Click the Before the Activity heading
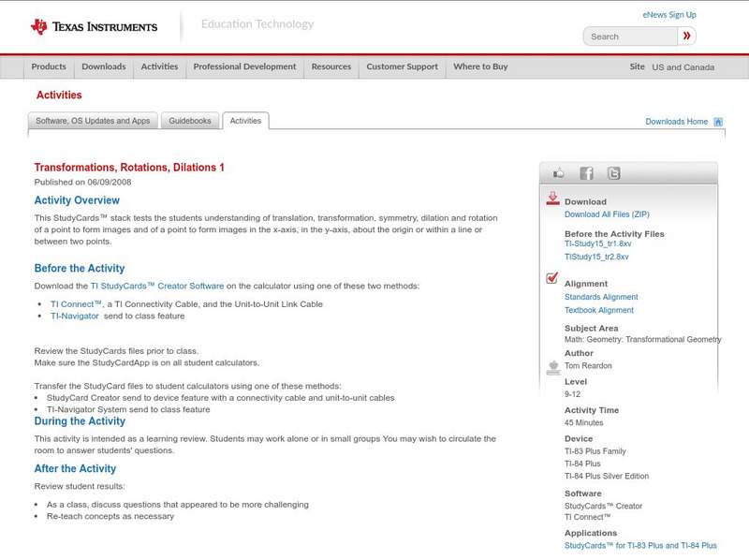Screen dimensions: 749x560 (x=80, y=268)
